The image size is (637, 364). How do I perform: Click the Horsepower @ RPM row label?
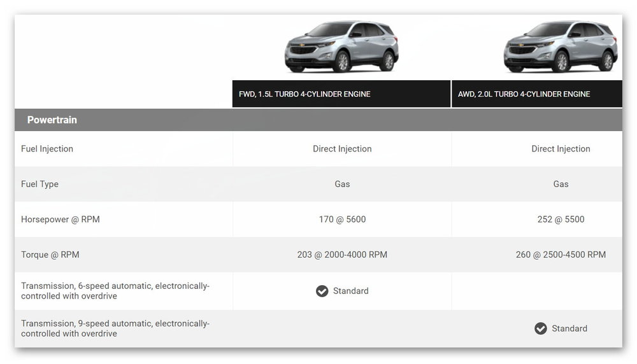click(x=61, y=220)
